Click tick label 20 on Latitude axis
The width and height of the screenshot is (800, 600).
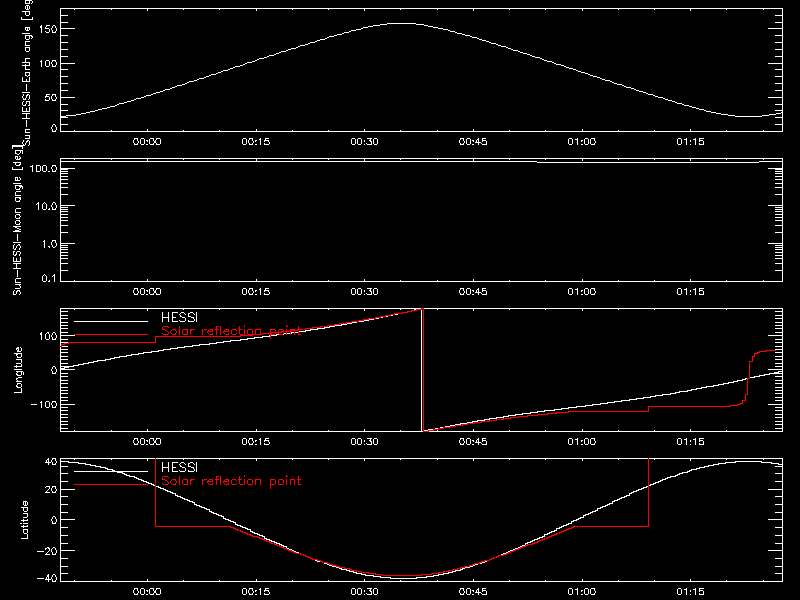point(51,489)
